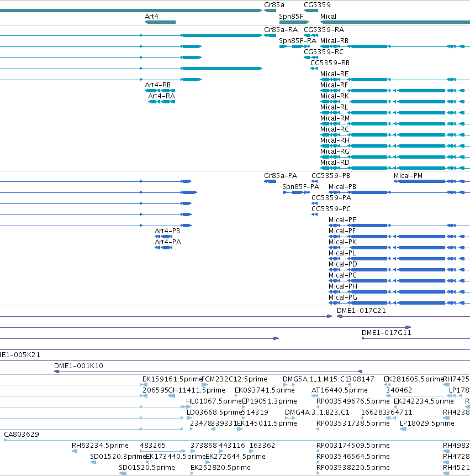The height and width of the screenshot is (476, 470).
Task: Select the SD01520.3prime EST label
Action: tap(118, 457)
